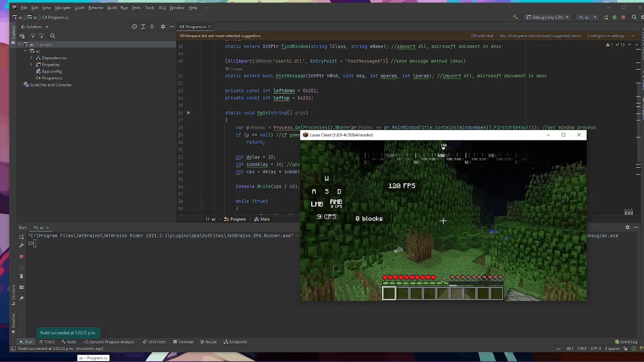The image size is (644, 362).
Task: Select Scratches and Consoles item
Action: 47,84
